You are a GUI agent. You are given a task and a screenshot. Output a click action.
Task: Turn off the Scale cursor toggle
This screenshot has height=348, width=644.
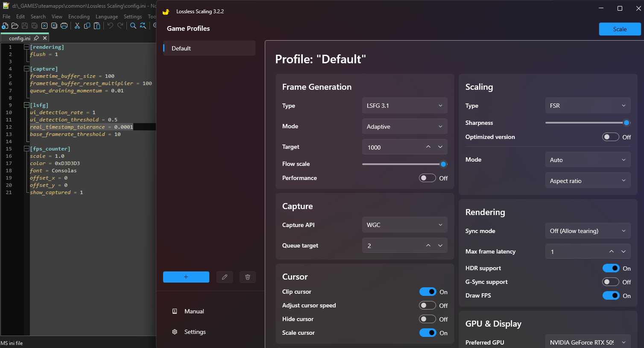click(x=427, y=333)
